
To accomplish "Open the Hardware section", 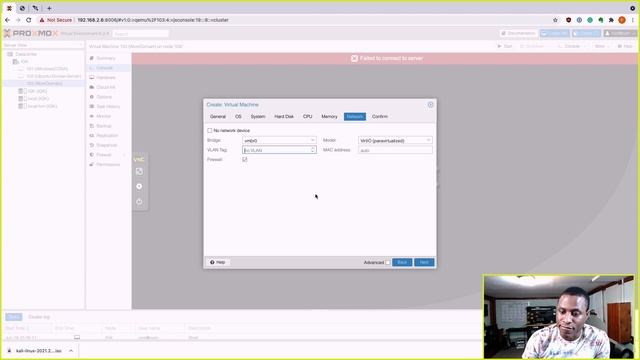I will point(106,78).
